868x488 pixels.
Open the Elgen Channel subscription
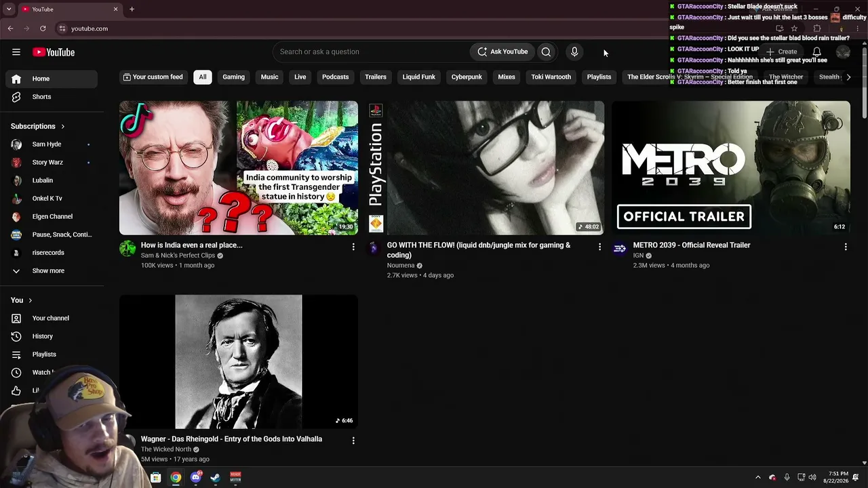click(x=52, y=217)
